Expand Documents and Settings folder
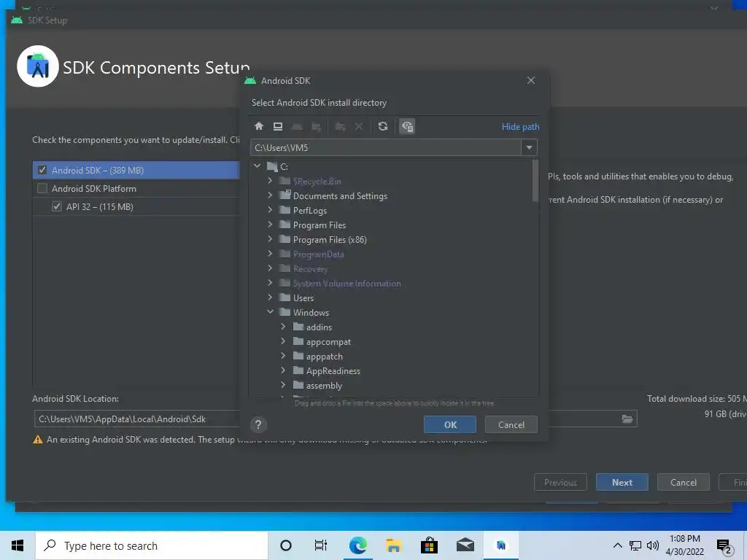 coord(270,195)
